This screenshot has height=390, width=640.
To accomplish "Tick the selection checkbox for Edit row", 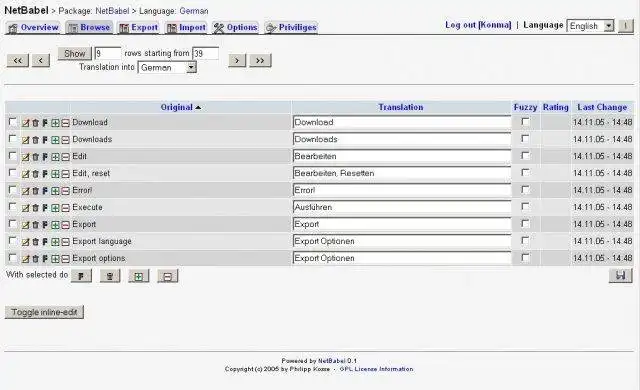I will click(x=13, y=156).
